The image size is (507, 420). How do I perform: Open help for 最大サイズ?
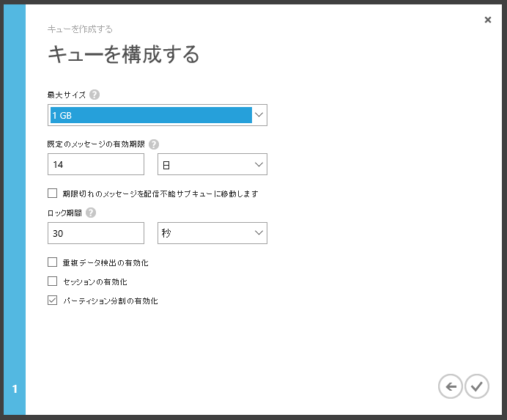(95, 95)
